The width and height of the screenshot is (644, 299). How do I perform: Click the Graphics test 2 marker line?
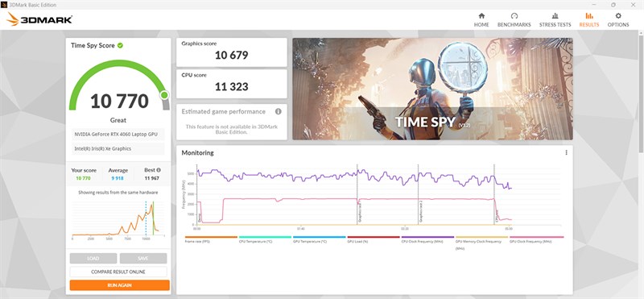tap(418, 194)
